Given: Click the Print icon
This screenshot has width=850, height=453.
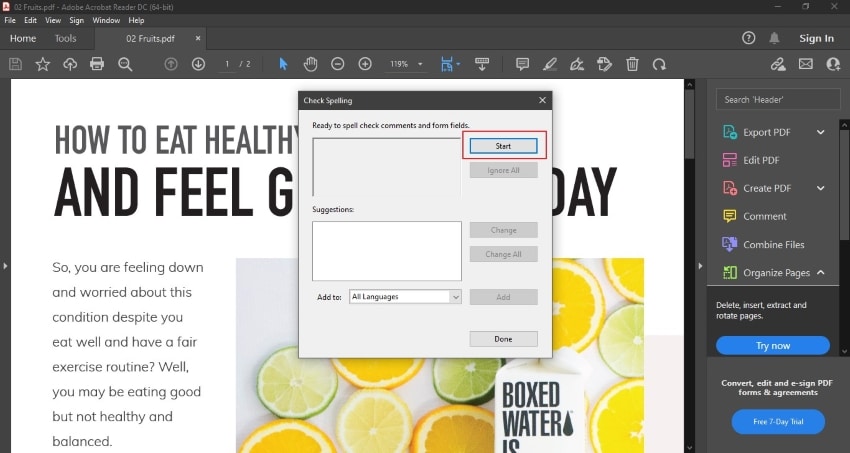Looking at the screenshot, I should (x=97, y=64).
